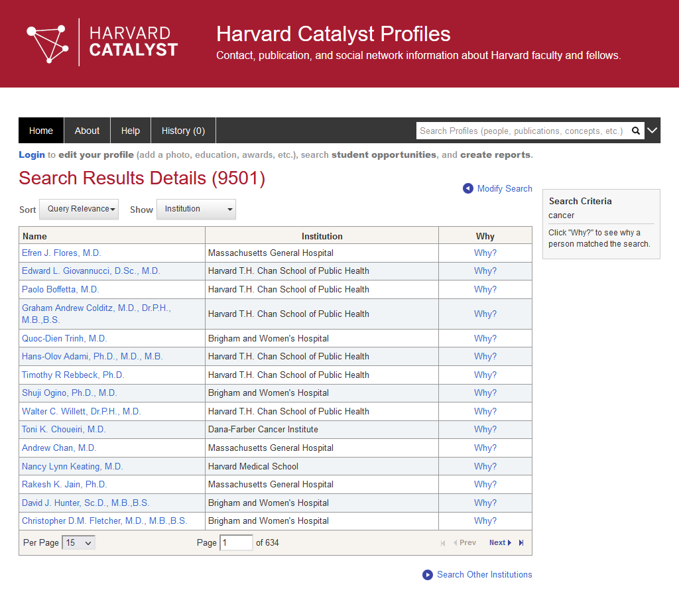Screen dimensions: 679x616
Task: Click the Modify Search back-arrow icon
Action: click(x=467, y=189)
